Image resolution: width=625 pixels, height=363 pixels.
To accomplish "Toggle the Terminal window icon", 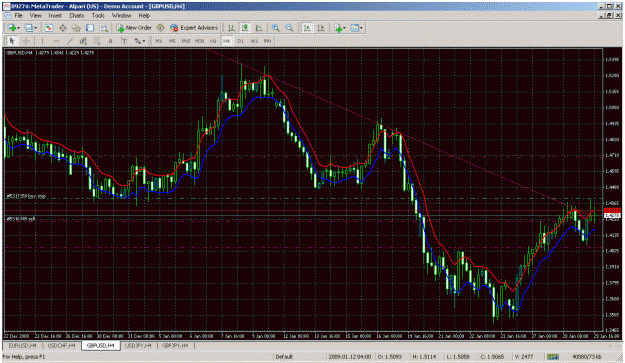I will pyautogui.click(x=90, y=28).
